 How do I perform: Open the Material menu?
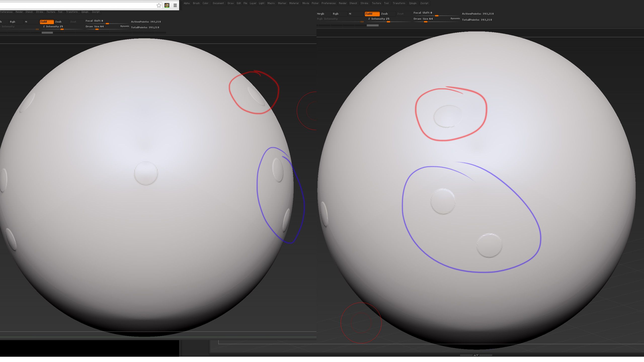pyautogui.click(x=294, y=3)
